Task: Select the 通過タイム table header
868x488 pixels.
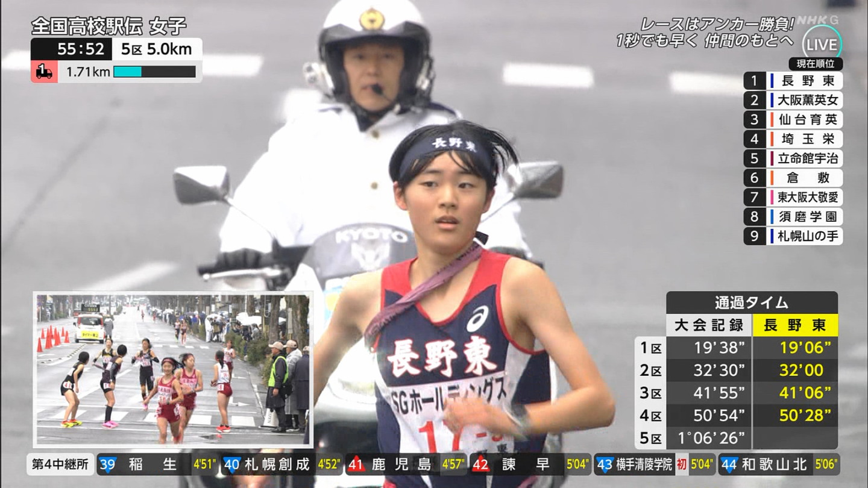Action: (752, 302)
